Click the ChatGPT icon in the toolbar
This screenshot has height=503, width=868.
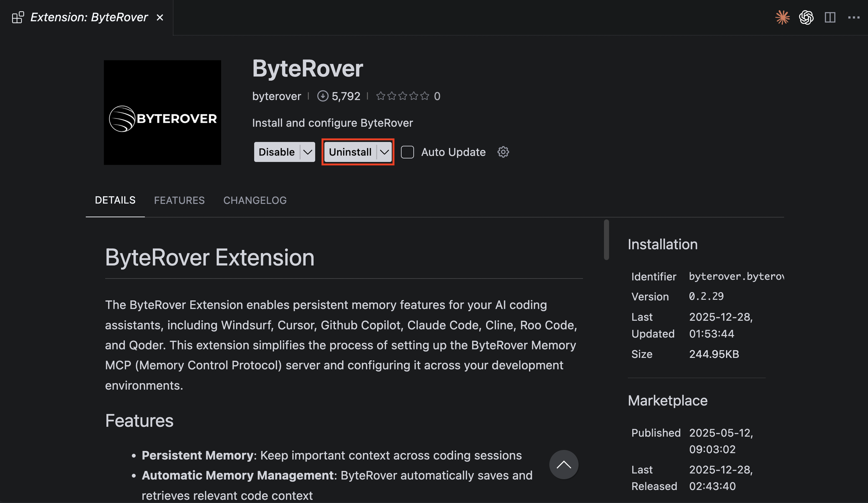[806, 17]
